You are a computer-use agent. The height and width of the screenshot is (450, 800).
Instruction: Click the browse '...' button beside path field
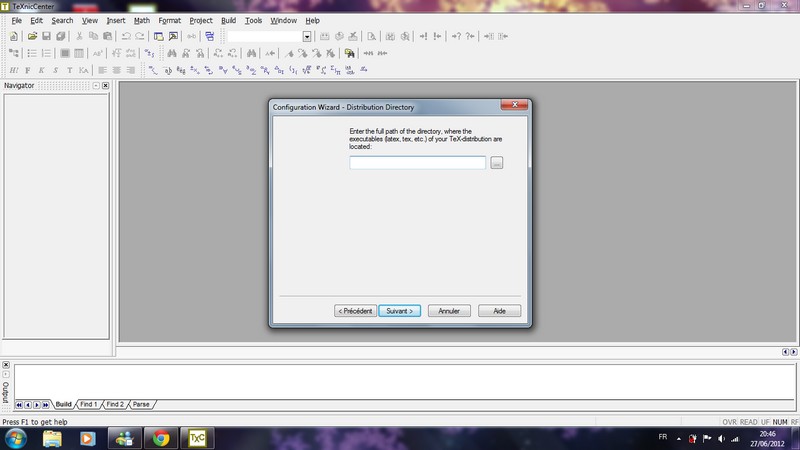497,163
